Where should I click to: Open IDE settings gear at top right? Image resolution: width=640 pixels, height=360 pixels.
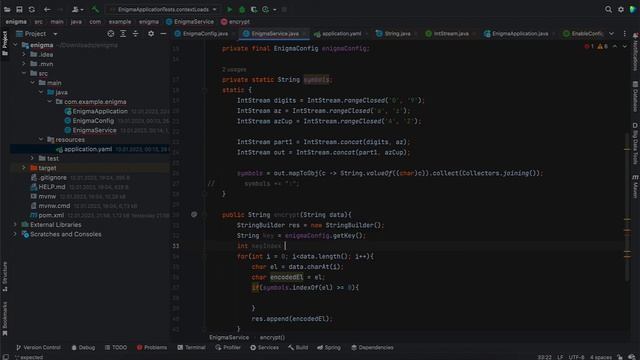(621, 9)
